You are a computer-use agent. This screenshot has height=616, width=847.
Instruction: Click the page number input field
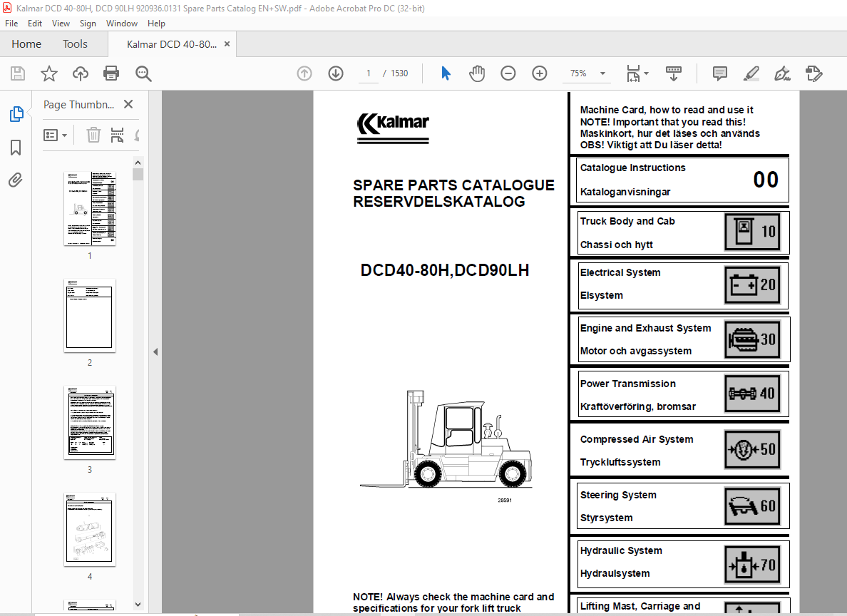tap(369, 73)
